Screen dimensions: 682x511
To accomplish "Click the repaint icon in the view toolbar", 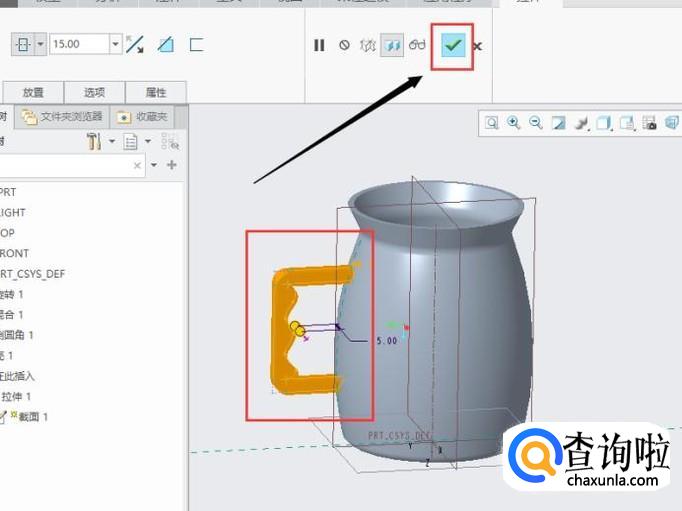I will tap(558, 123).
